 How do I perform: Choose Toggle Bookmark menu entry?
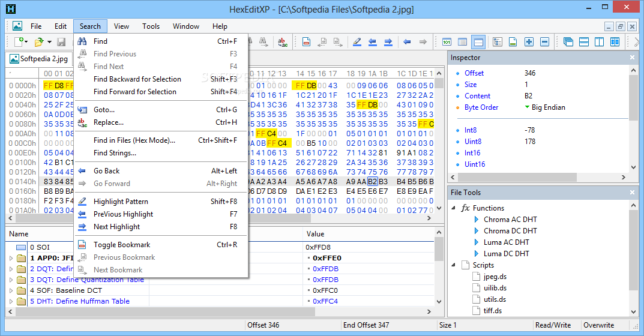pos(161,245)
